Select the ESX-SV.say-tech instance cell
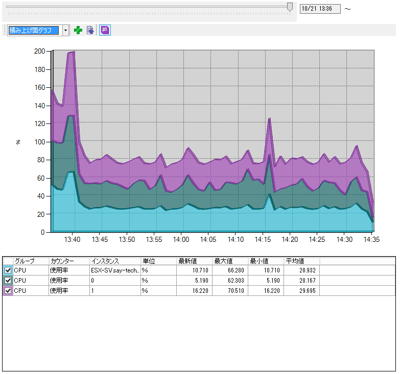 [x=115, y=270]
